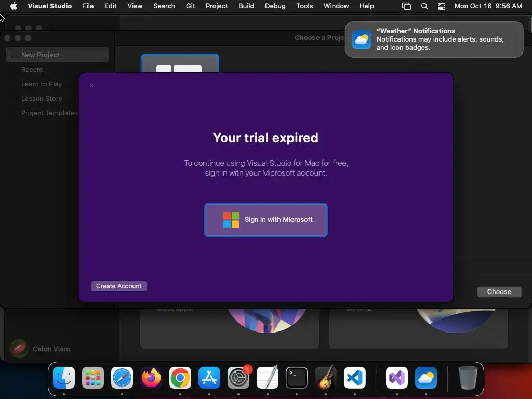532x399 pixels.
Task: Open Firefox from the Dock
Action: click(151, 378)
